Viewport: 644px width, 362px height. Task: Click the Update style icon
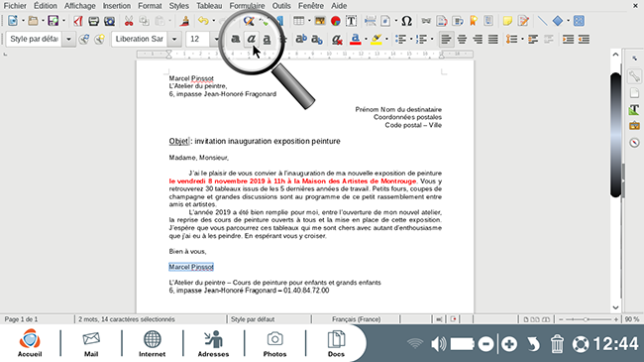[84, 39]
